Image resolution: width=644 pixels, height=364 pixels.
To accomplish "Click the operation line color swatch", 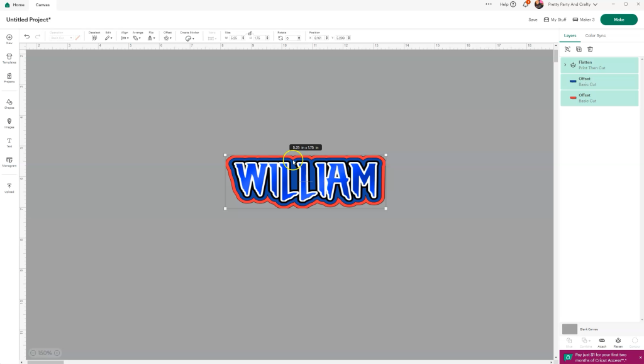I will (77, 38).
